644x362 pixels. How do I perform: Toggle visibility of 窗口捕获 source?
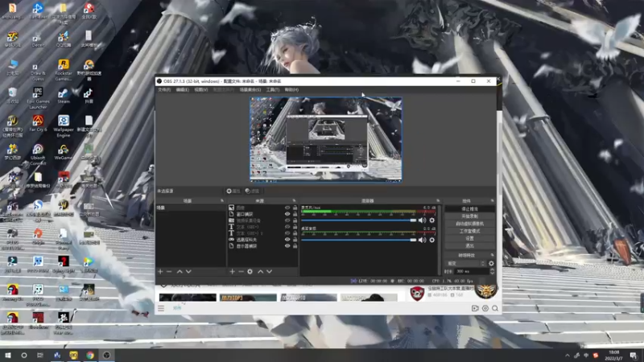tap(287, 214)
